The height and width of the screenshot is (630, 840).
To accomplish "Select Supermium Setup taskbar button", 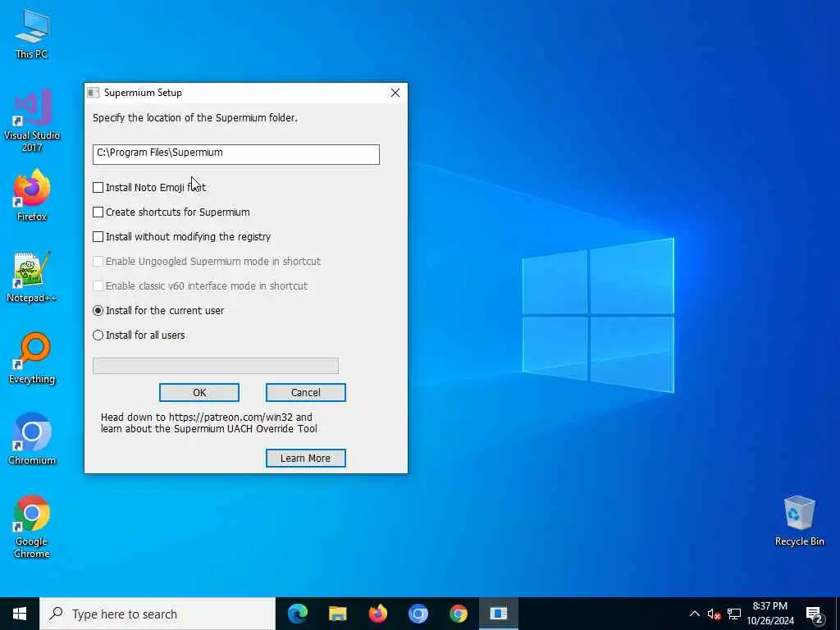I will 498,614.
